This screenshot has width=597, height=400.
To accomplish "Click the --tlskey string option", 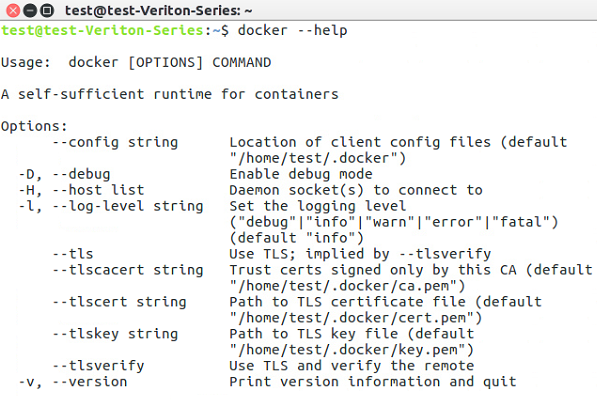I will click(115, 334).
